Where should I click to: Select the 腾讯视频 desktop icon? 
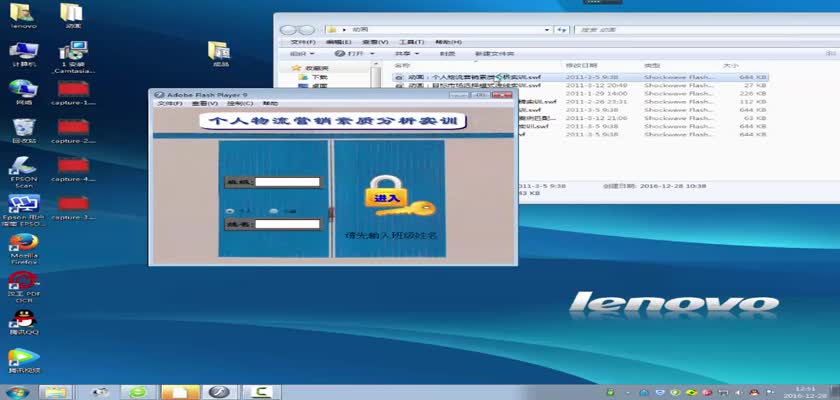tap(24, 360)
